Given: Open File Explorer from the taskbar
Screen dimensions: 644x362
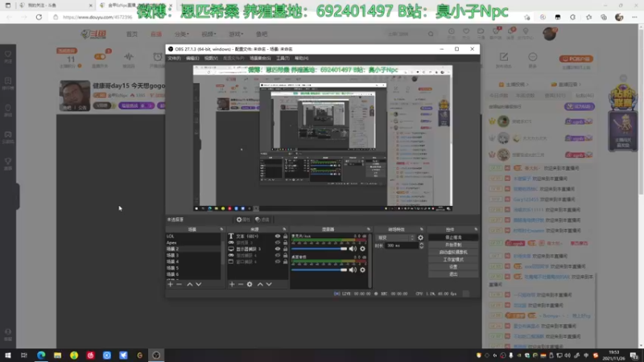Looking at the screenshot, I should click(x=57, y=356).
